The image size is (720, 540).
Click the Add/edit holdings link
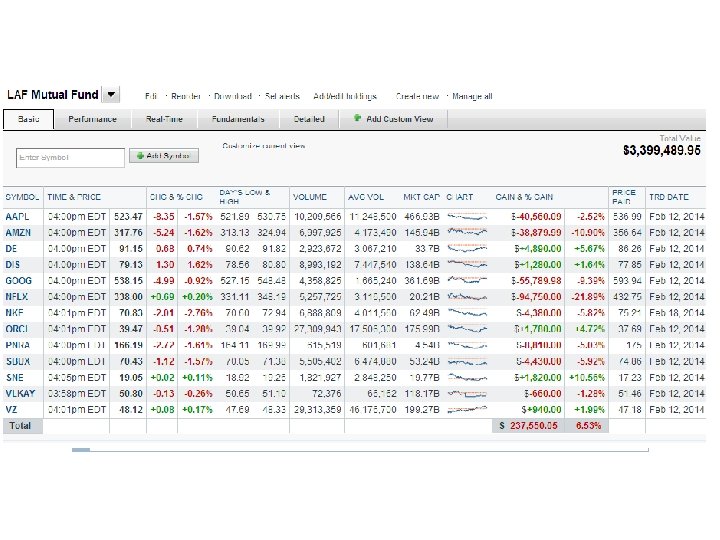(x=345, y=96)
